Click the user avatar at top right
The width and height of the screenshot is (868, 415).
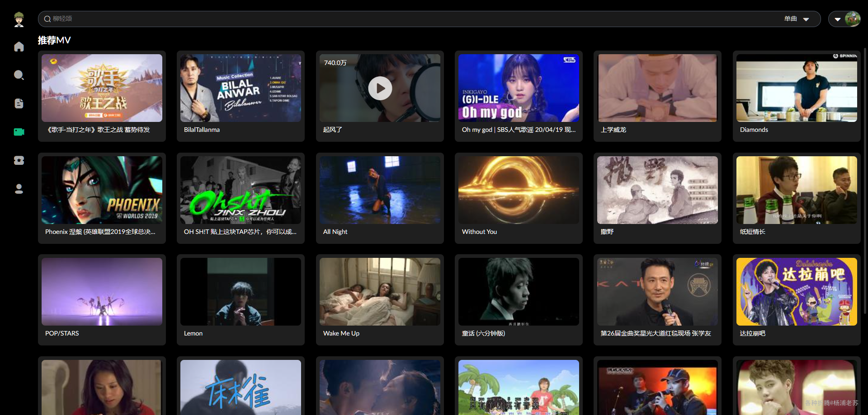point(852,19)
